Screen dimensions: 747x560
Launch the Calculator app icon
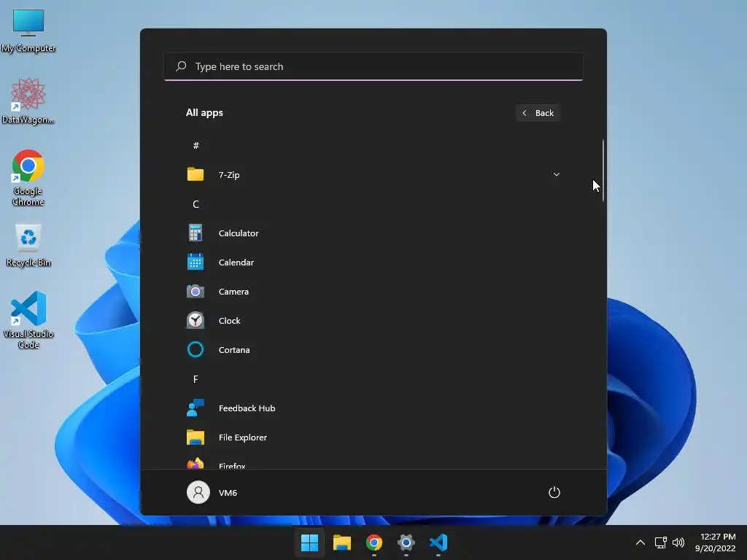tap(196, 233)
